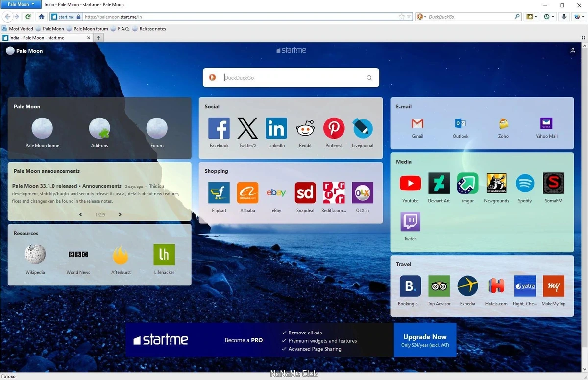The width and height of the screenshot is (588, 380).
Task: Open the Facebook bookmark icon
Action: 219,128
